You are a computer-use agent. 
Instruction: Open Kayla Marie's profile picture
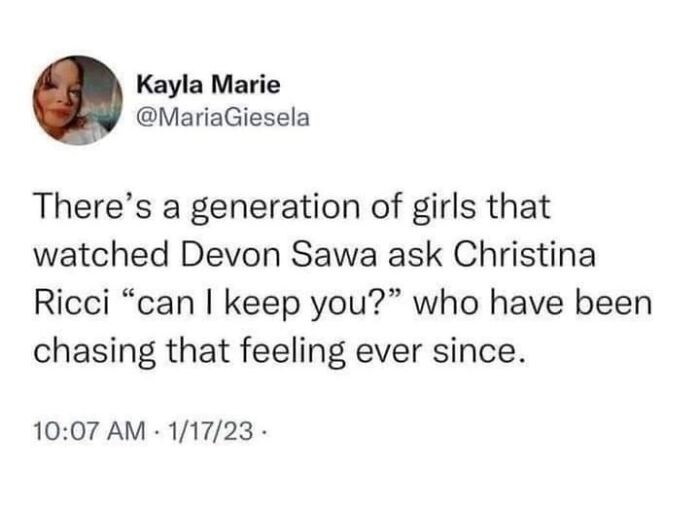(x=78, y=100)
